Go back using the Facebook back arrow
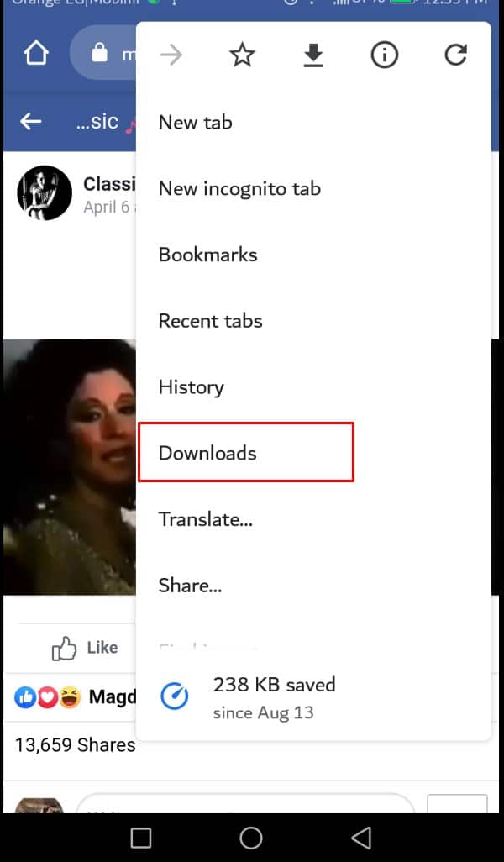 tap(31, 121)
